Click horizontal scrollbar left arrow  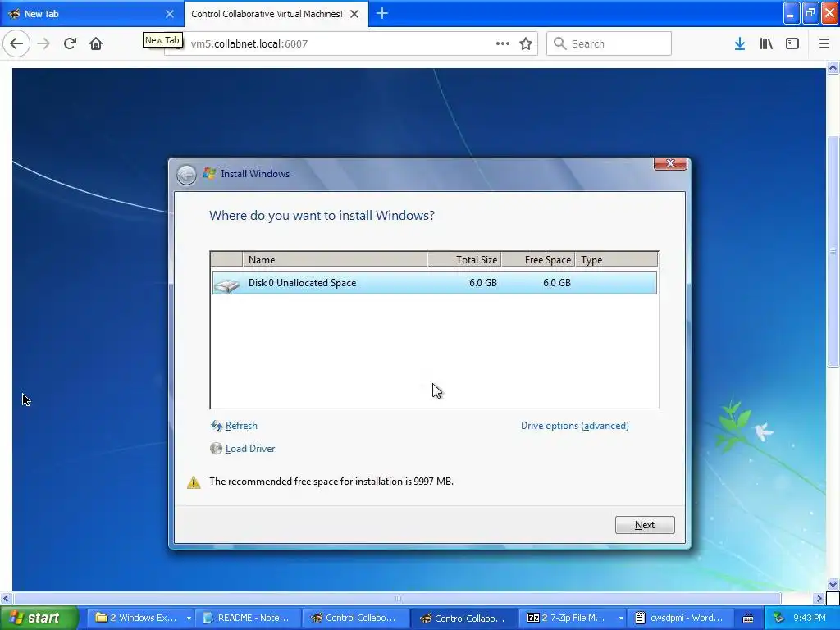coord(6,598)
